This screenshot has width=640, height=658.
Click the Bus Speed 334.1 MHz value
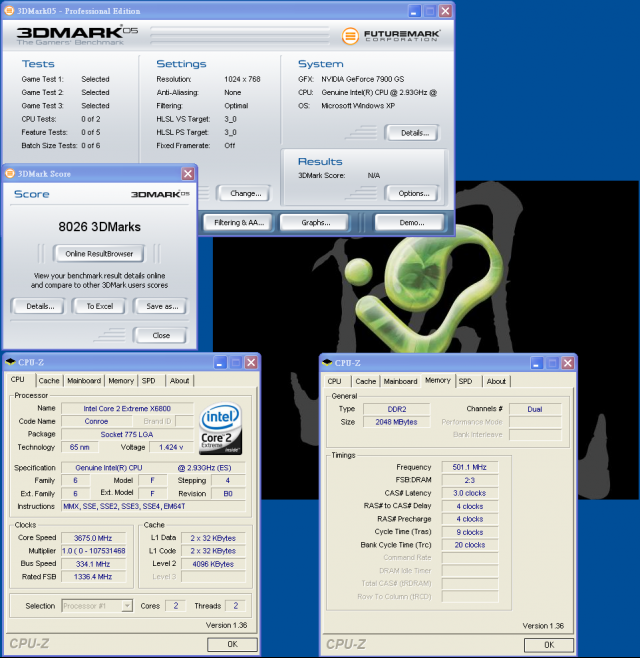(x=93, y=564)
